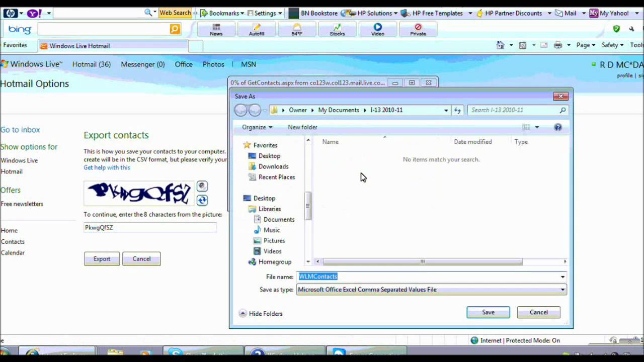This screenshot has height=362, width=644.
Task: Play the audio captcha speaker icon
Action: click(202, 186)
